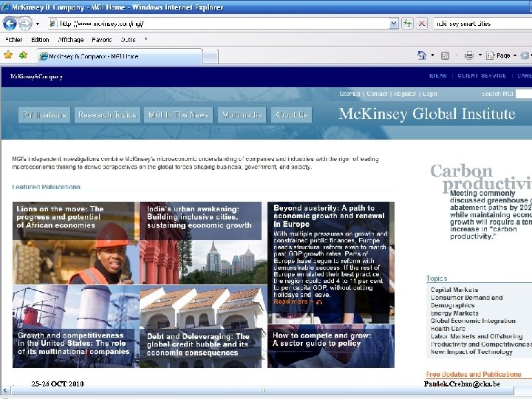The image size is (532, 399).
Task: Open New: Impact of Technology topic
Action: pos(471,352)
